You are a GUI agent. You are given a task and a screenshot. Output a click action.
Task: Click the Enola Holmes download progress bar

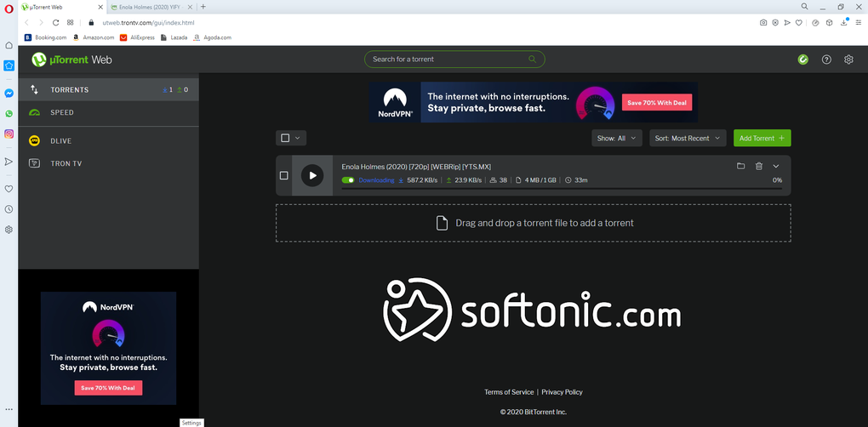(562, 189)
